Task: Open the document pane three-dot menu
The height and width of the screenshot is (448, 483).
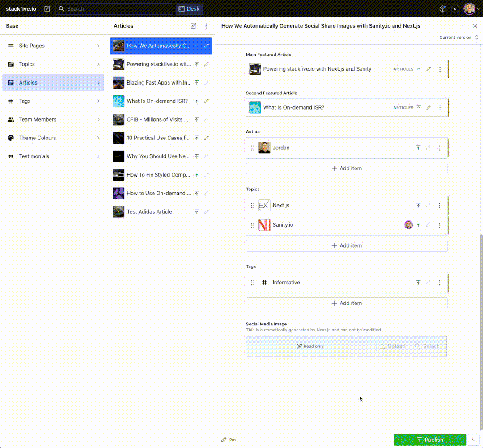Action: point(462,26)
